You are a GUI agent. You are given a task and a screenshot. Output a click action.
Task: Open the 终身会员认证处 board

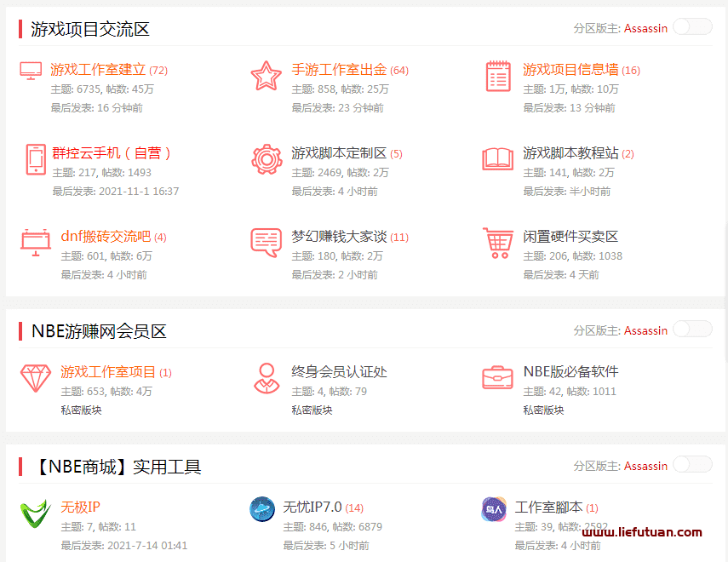point(339,371)
